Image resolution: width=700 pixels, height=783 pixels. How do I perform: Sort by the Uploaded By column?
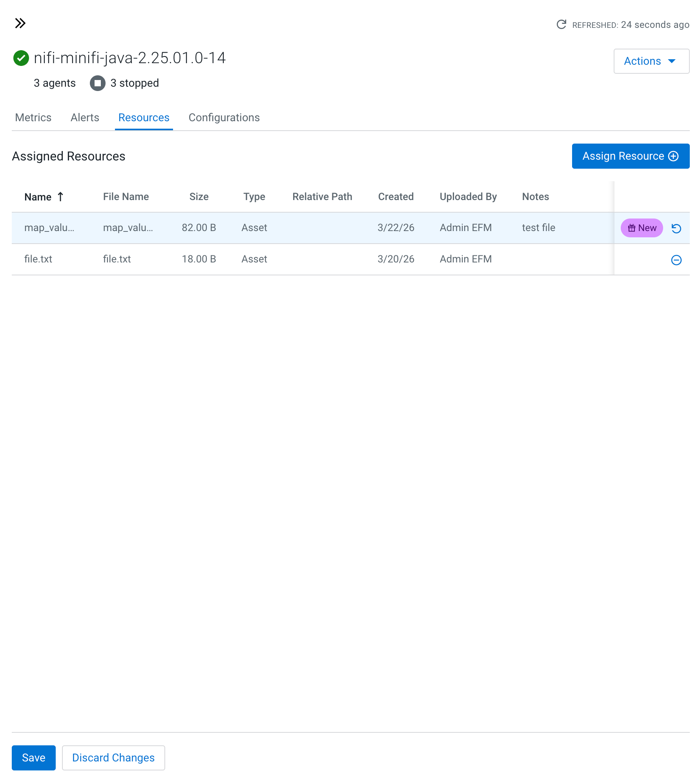(x=468, y=197)
